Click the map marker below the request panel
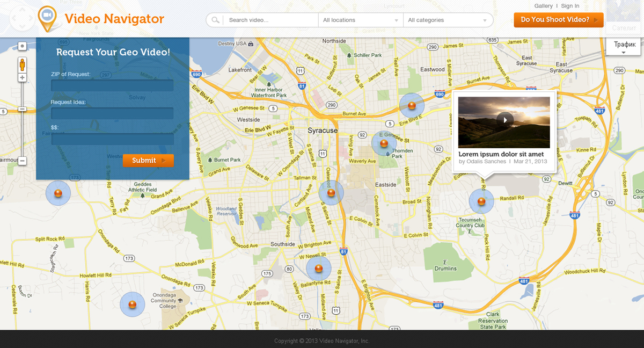Viewport: 644px width, 348px height. pyautogui.click(x=58, y=193)
